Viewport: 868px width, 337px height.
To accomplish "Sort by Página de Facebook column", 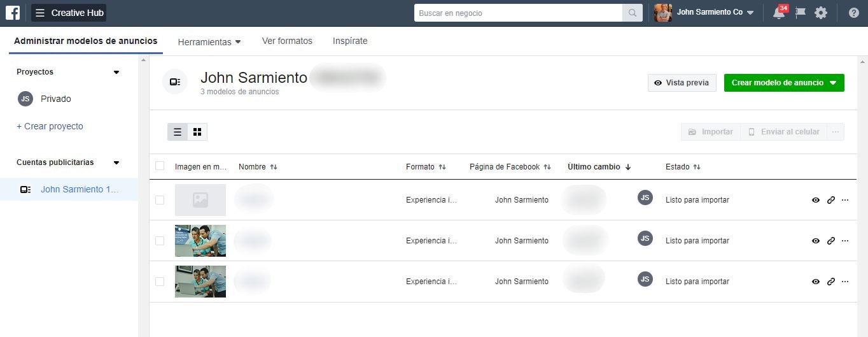I will [510, 167].
